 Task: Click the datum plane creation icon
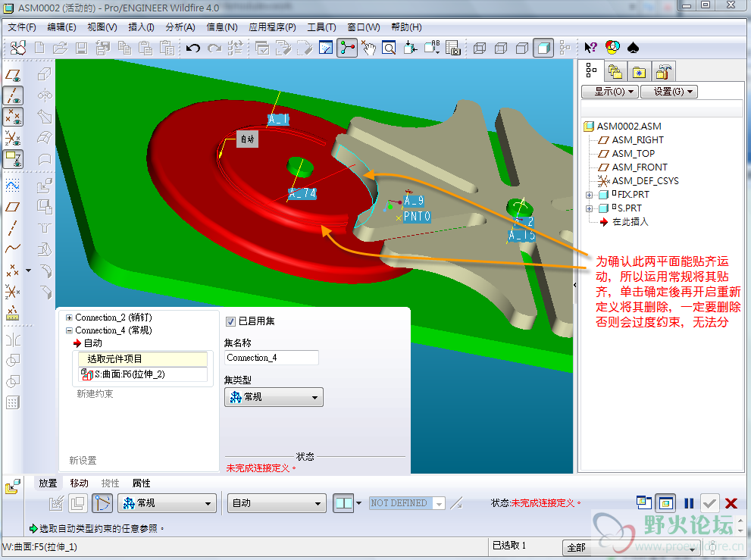coord(12,207)
